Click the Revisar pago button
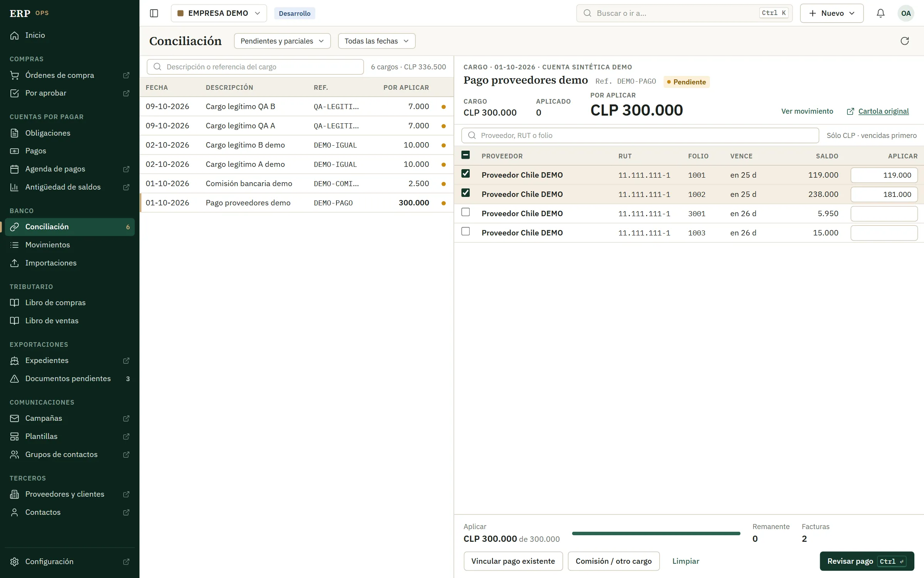 [x=867, y=561]
